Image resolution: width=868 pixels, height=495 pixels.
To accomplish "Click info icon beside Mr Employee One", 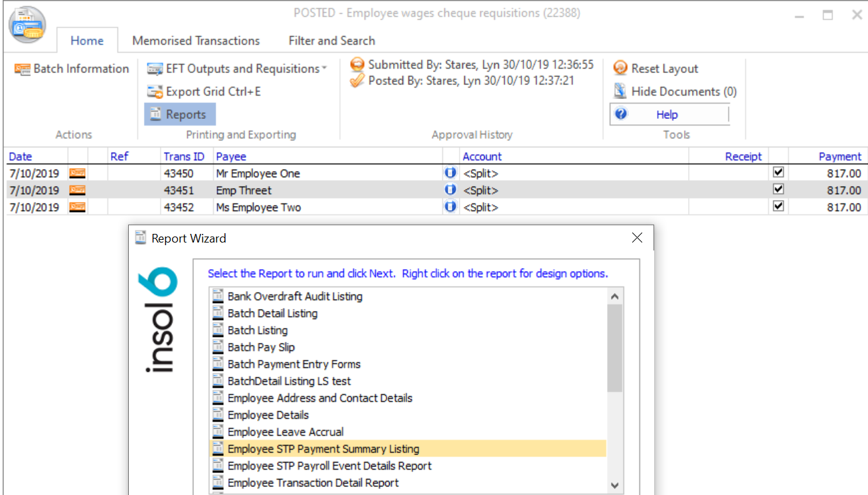I will tap(451, 173).
